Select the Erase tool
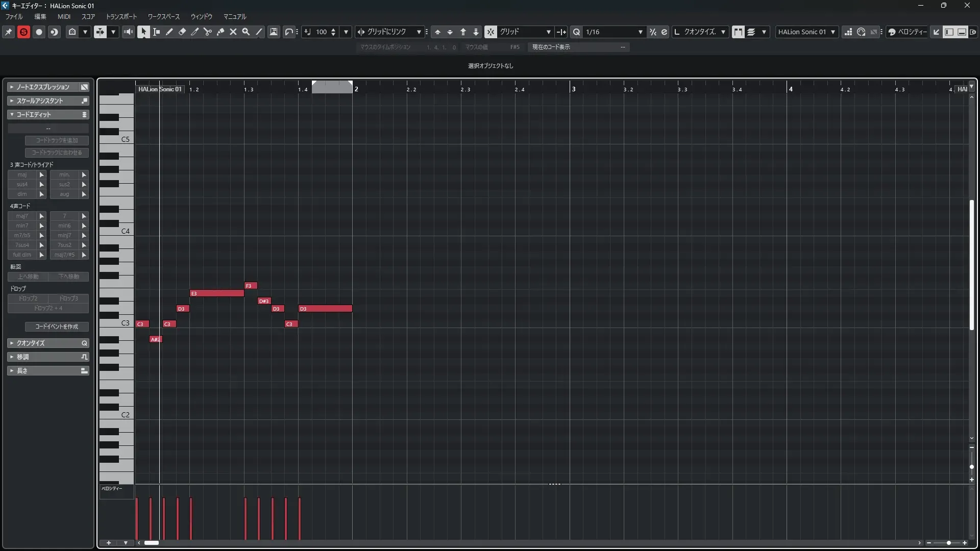This screenshot has height=551, width=980. pos(182,32)
